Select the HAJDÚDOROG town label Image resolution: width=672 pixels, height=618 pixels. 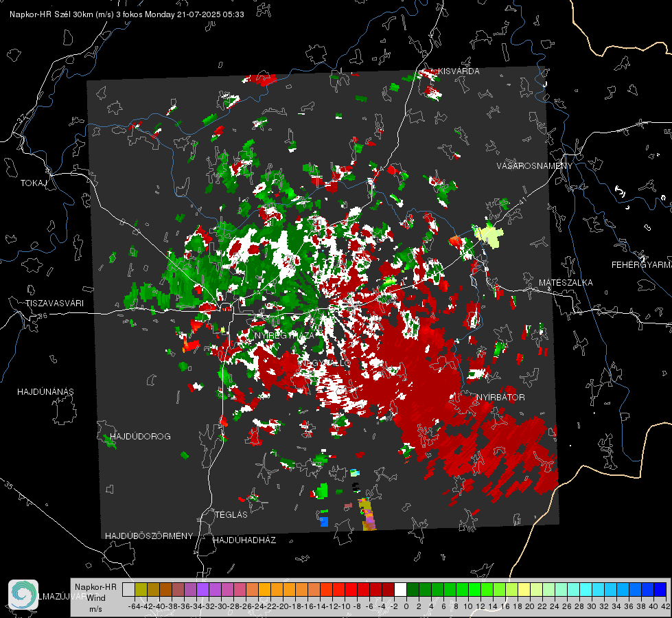140,436
